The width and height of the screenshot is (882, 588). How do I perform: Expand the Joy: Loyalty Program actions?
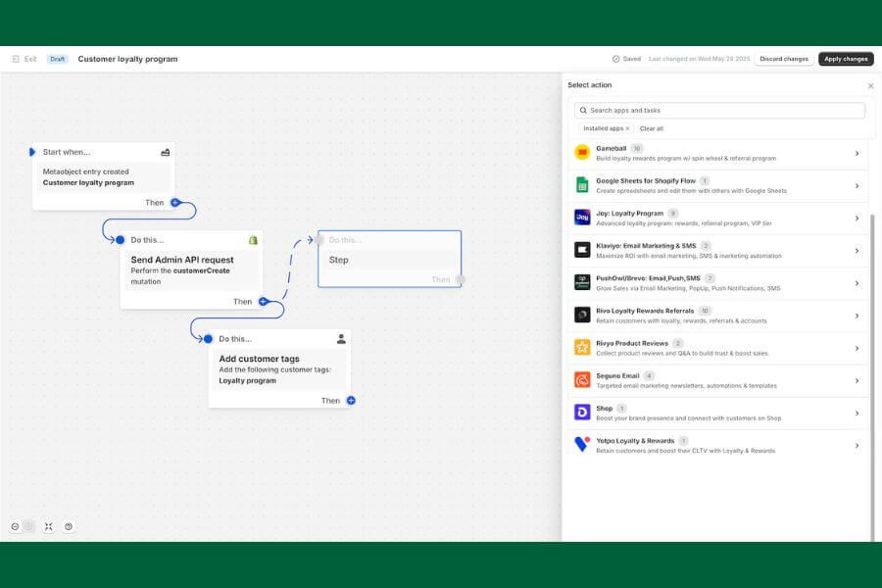[x=857, y=219]
